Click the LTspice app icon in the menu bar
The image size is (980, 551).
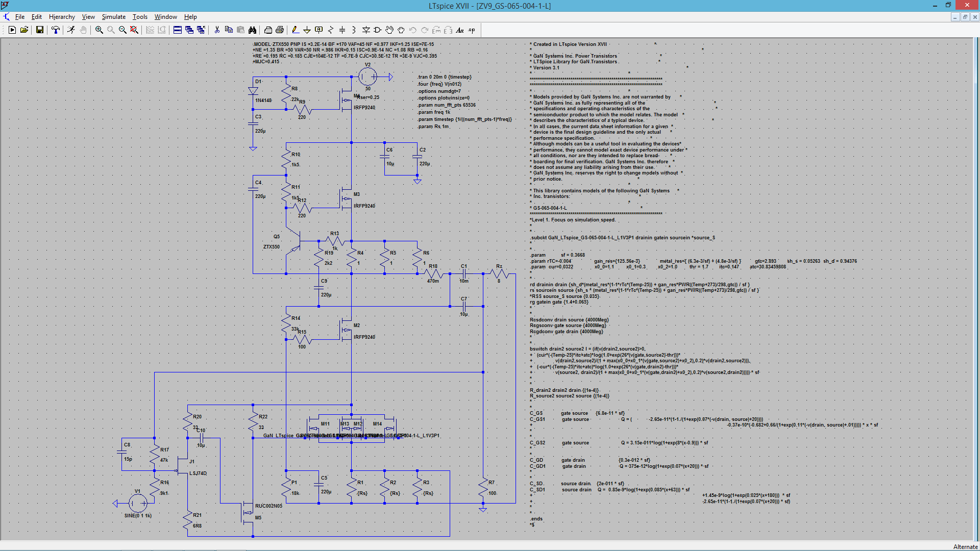(x=6, y=17)
